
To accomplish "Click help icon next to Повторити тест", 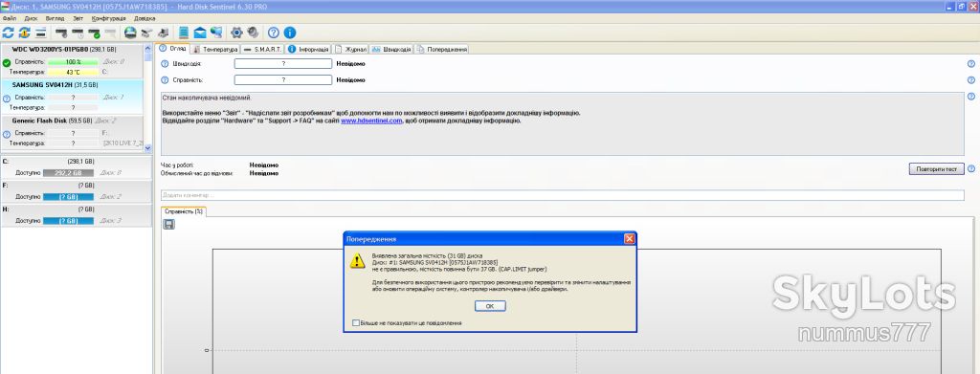I will pyautogui.click(x=971, y=168).
